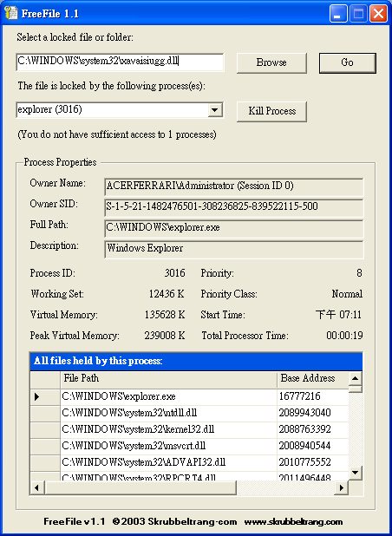Click the Owner SID field

(234, 207)
